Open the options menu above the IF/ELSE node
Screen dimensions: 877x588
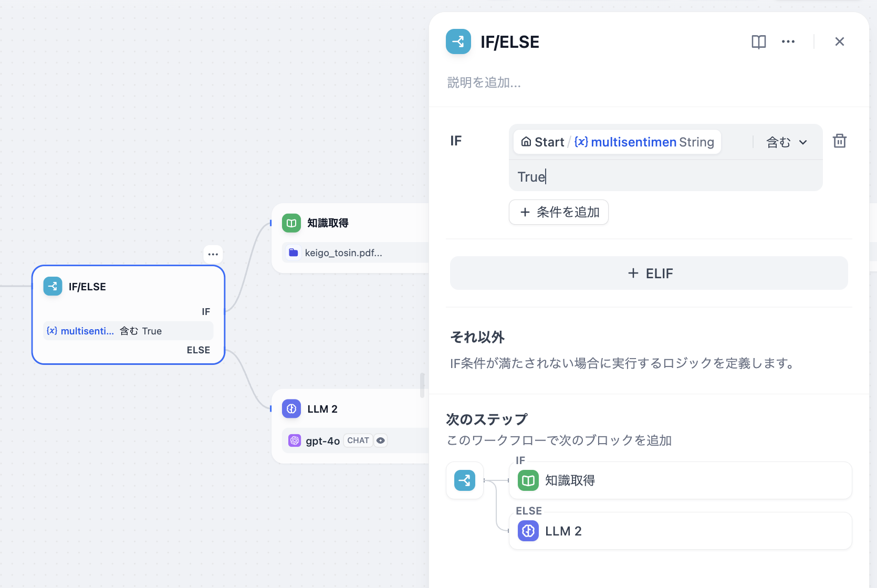pos(213,254)
